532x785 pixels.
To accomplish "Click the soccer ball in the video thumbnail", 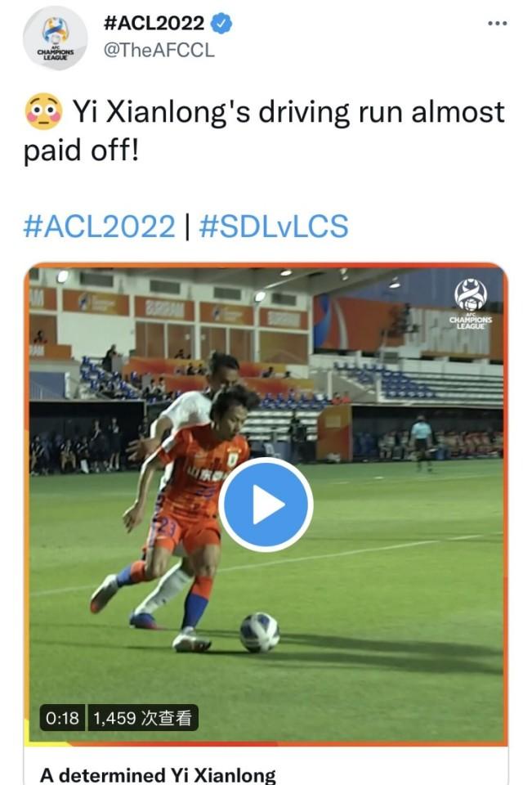I will 259,632.
